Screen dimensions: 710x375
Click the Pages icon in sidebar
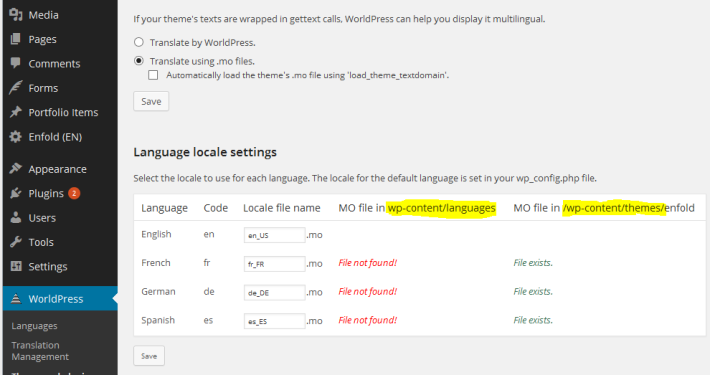pyautogui.click(x=15, y=39)
